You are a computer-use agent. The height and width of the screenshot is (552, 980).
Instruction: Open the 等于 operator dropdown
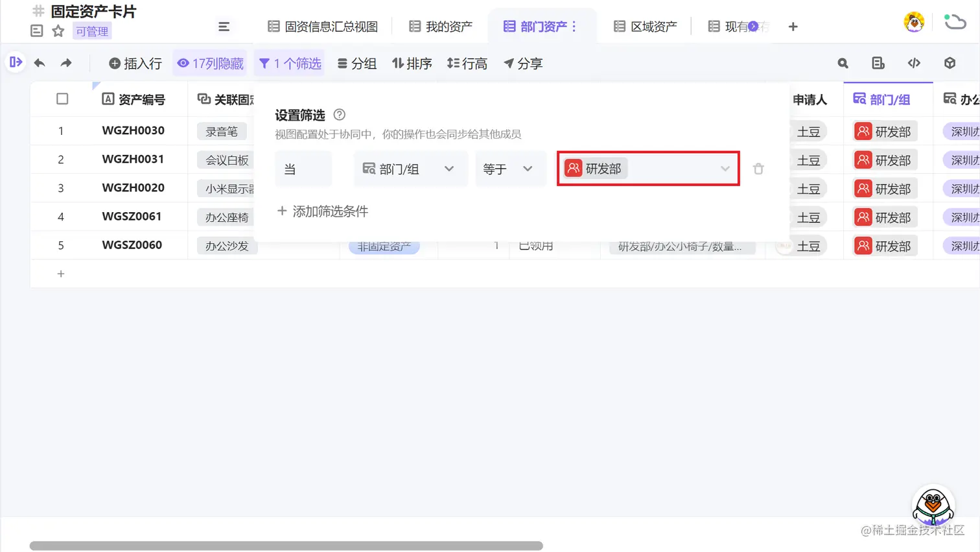point(511,168)
